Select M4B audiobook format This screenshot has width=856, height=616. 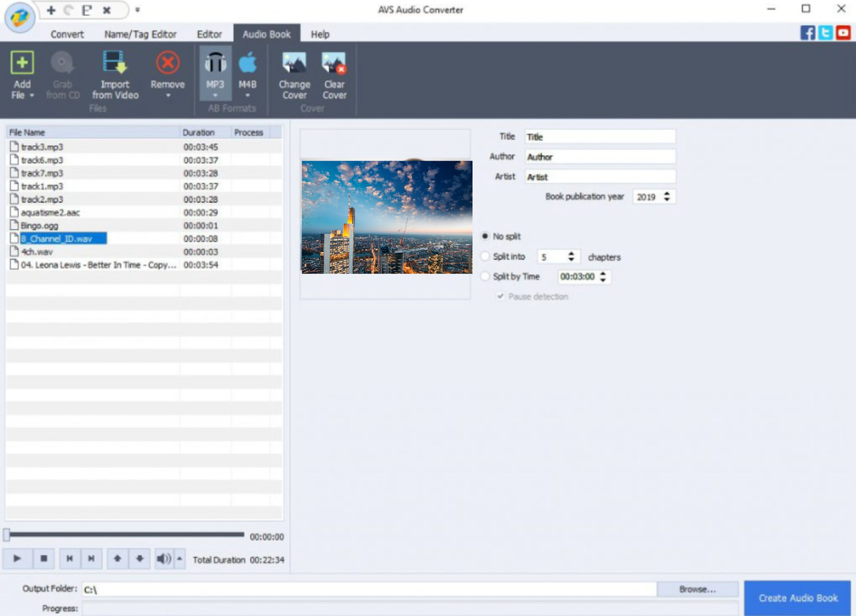pyautogui.click(x=247, y=70)
